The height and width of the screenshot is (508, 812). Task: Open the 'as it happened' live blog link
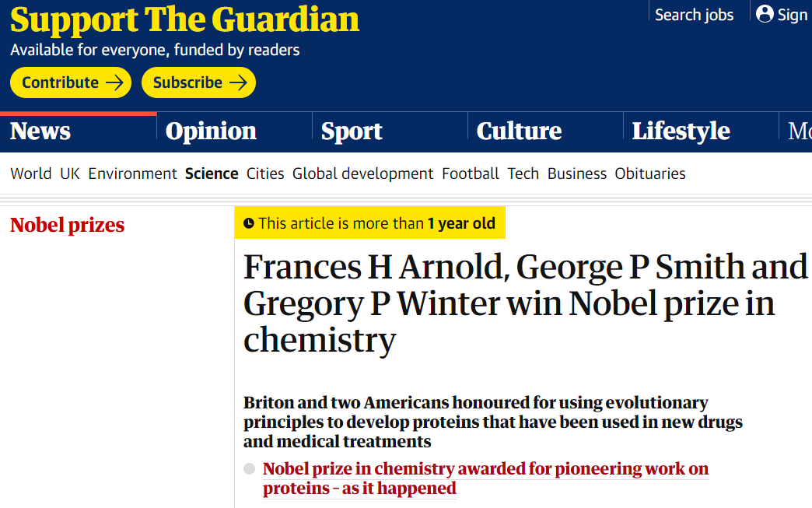coord(485,478)
